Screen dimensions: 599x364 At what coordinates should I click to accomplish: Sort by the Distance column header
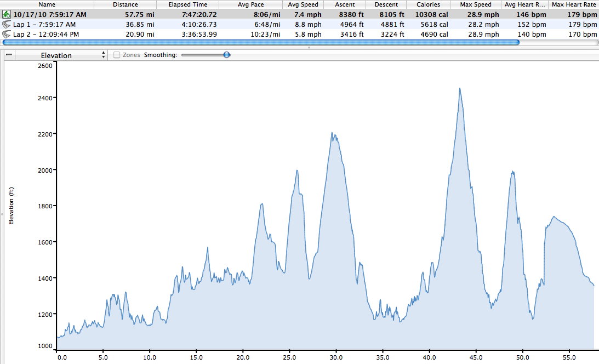(125, 4)
